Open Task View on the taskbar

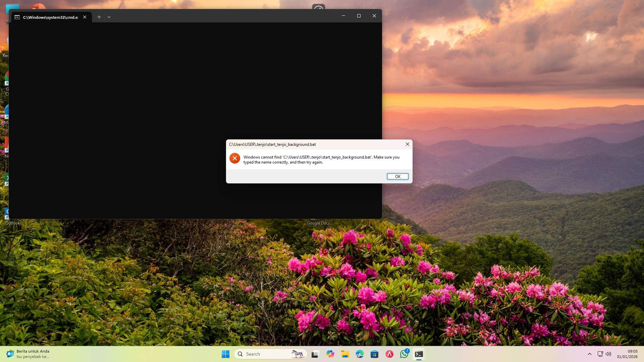[x=315, y=354]
